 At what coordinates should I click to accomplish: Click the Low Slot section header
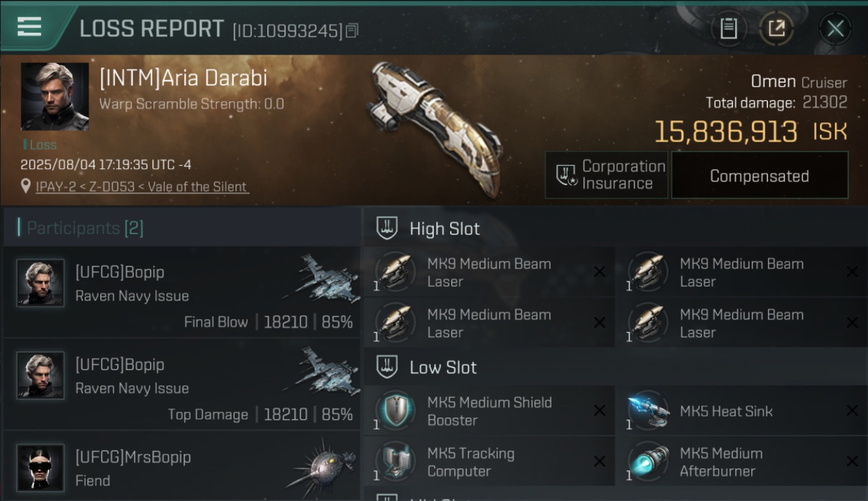pos(443,367)
